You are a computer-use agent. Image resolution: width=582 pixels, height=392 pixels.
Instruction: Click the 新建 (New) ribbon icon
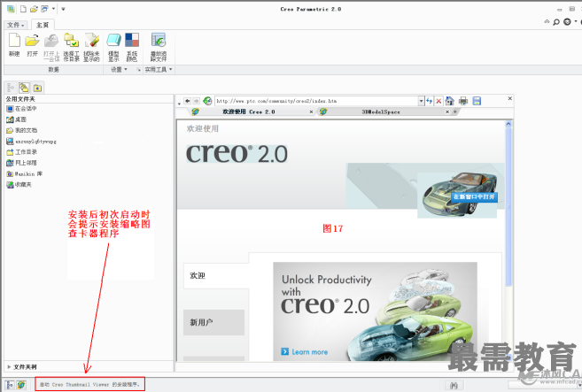coord(14,45)
